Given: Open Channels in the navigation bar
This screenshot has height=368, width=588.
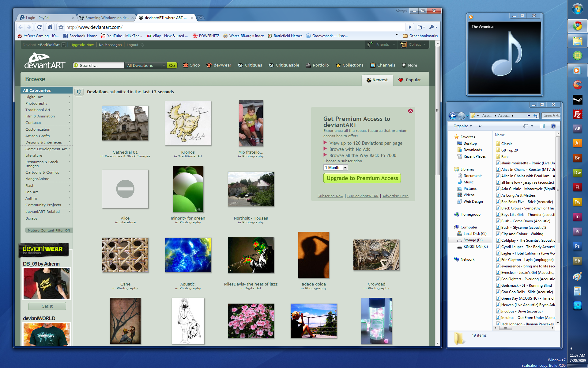Looking at the screenshot, I should pyautogui.click(x=383, y=65).
